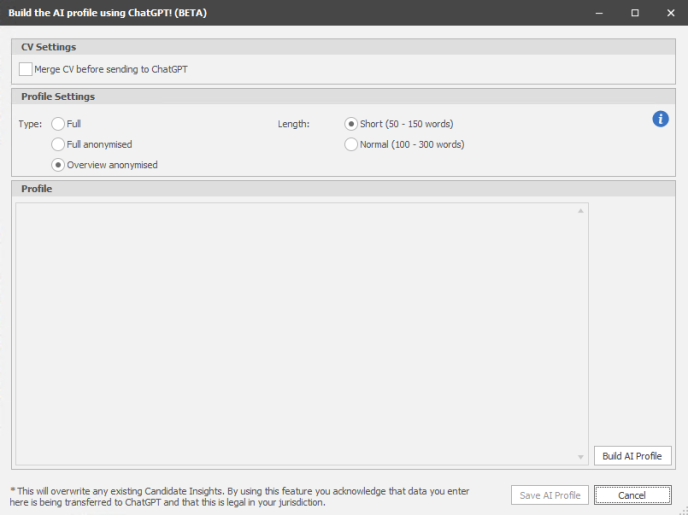
Task: Click the Profile section header
Action: coord(37,188)
